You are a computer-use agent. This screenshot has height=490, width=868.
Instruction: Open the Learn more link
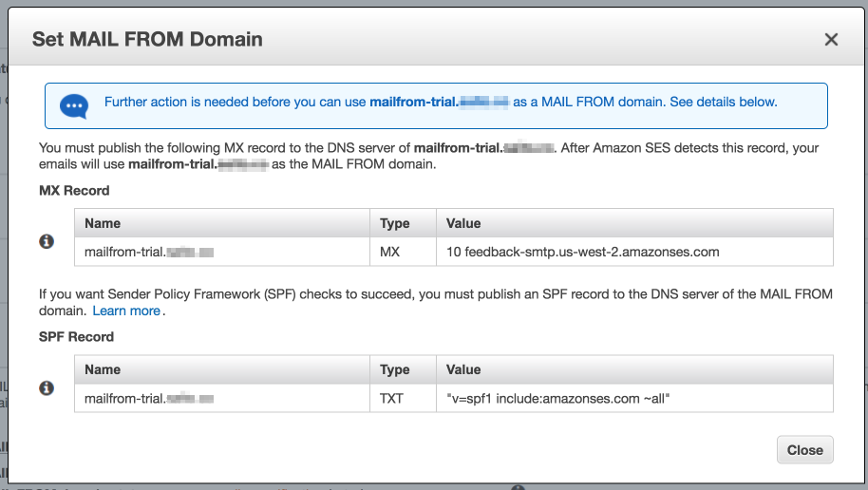(x=126, y=311)
